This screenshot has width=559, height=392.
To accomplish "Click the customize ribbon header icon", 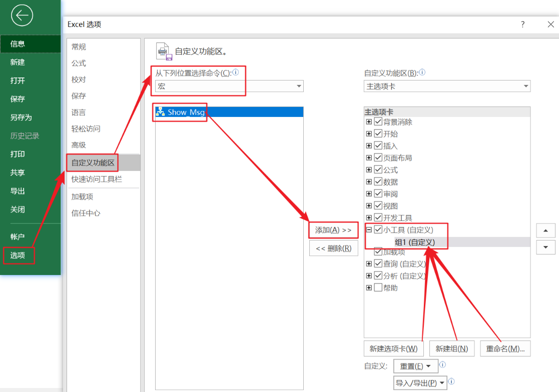I will tap(164, 51).
